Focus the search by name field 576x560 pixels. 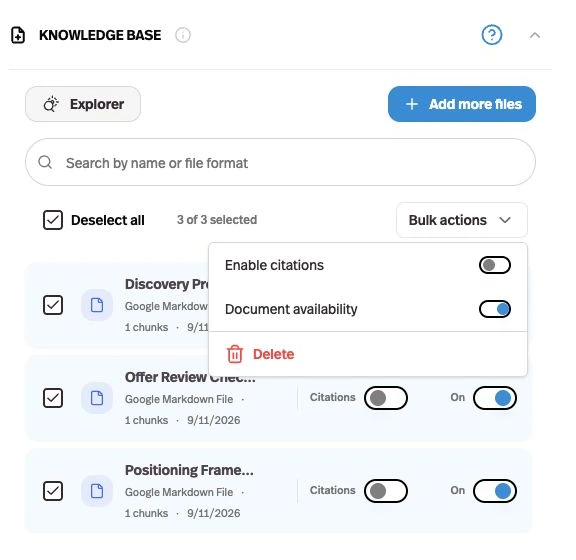pyautogui.click(x=280, y=162)
